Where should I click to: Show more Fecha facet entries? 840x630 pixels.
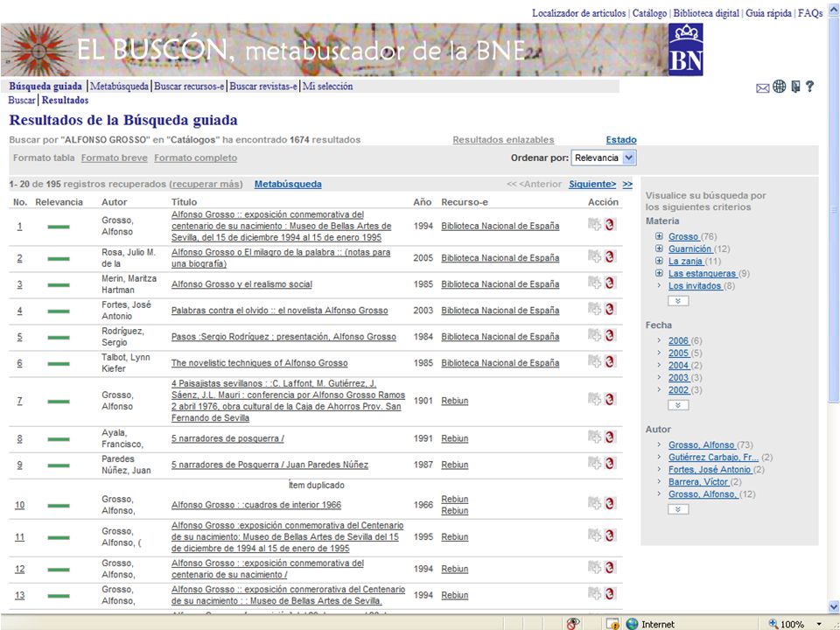pos(678,405)
